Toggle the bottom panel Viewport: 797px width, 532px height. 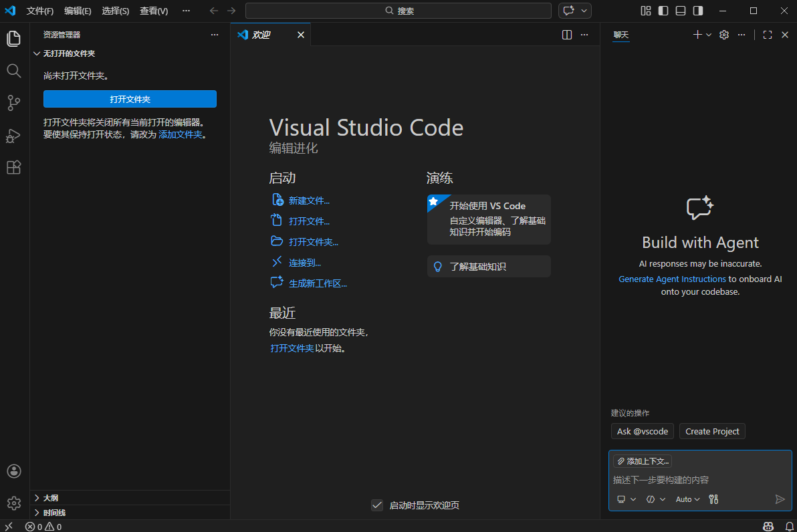coord(680,11)
